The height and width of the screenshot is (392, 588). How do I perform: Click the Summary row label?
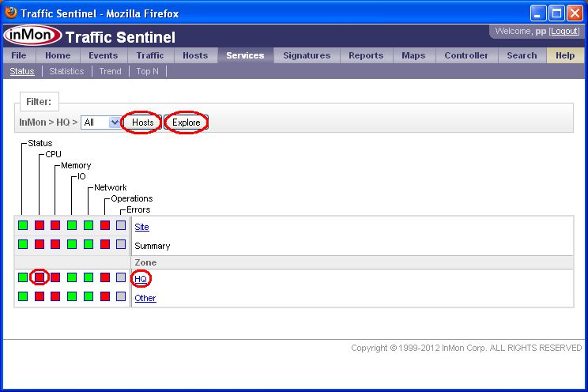click(x=153, y=246)
